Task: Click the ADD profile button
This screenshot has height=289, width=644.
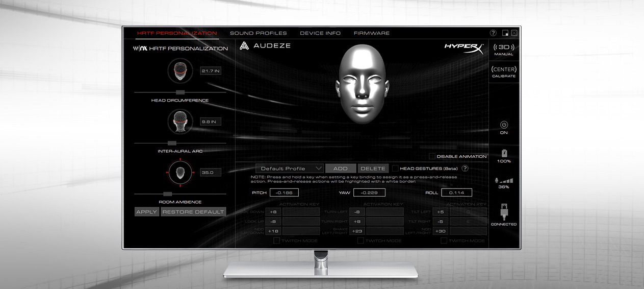Action: pos(340,168)
